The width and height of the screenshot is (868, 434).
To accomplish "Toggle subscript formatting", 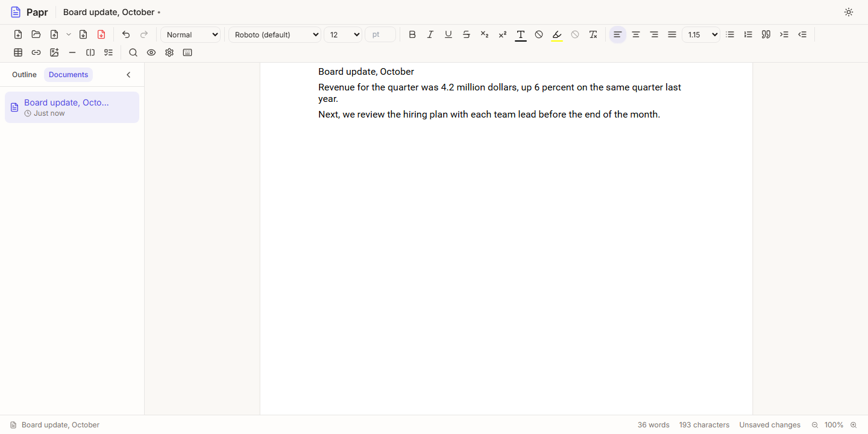I will (485, 34).
